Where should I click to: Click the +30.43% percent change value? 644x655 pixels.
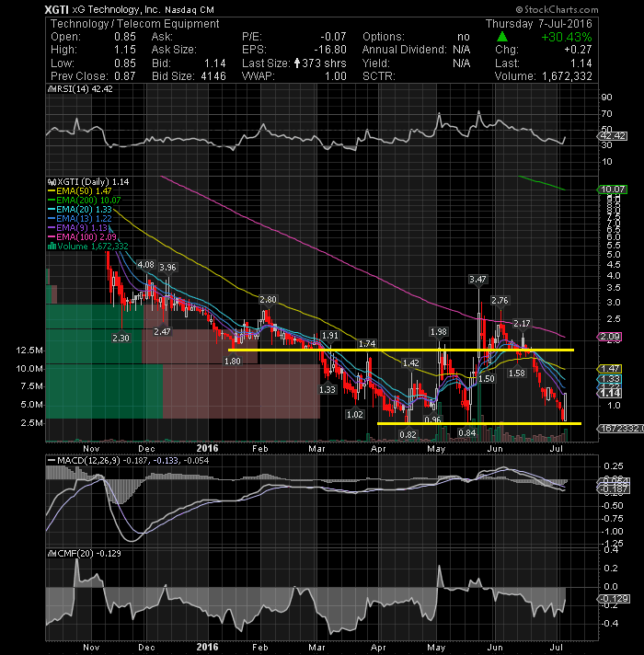pyautogui.click(x=567, y=37)
